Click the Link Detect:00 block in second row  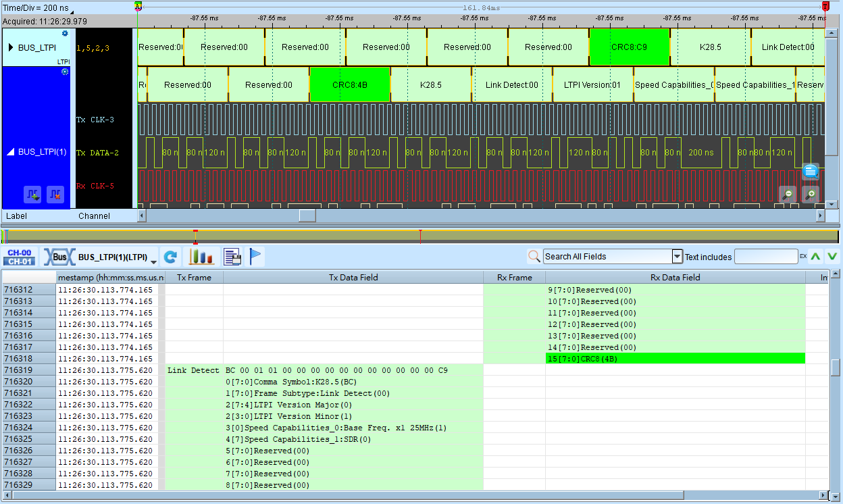point(512,84)
